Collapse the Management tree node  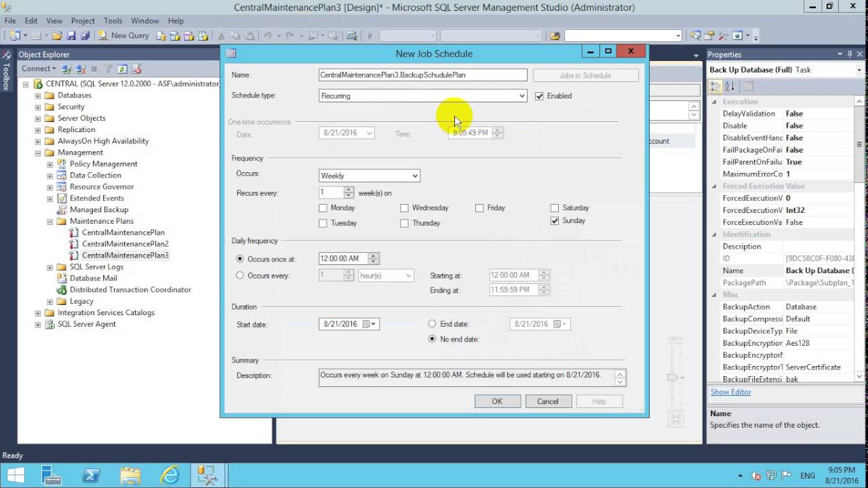(38, 153)
